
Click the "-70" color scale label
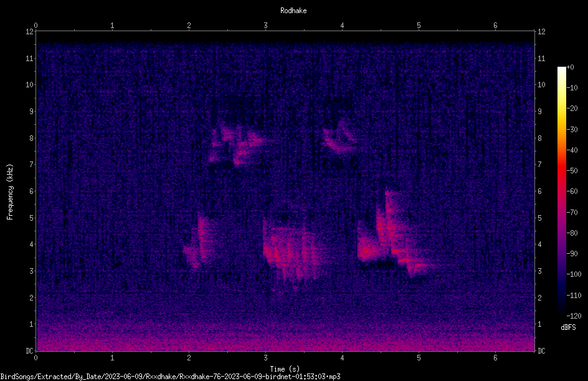coord(572,213)
